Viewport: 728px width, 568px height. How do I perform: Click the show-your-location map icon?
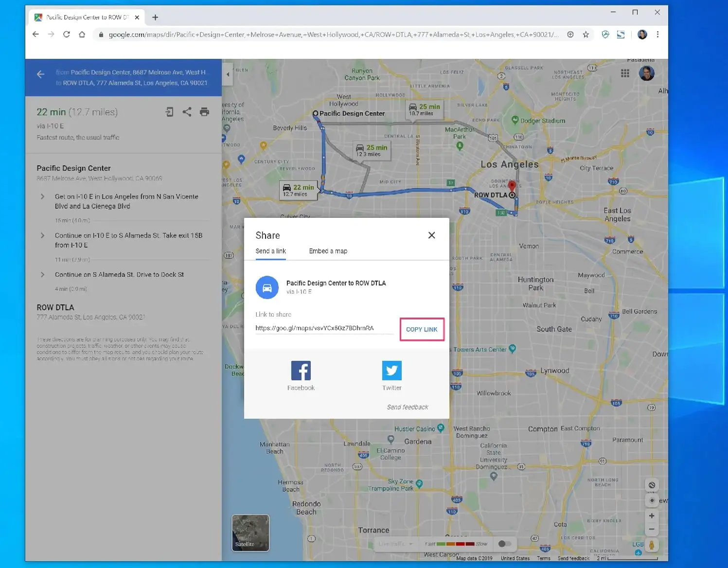[x=652, y=500]
